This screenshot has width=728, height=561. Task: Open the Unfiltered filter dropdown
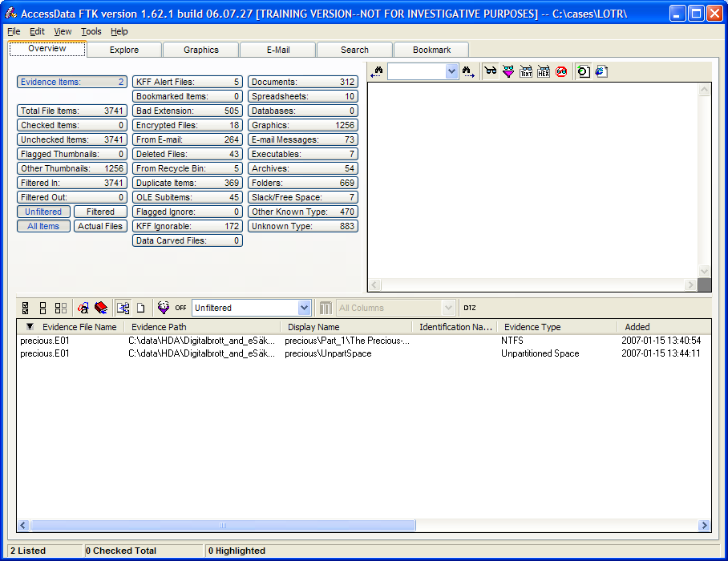click(x=304, y=308)
